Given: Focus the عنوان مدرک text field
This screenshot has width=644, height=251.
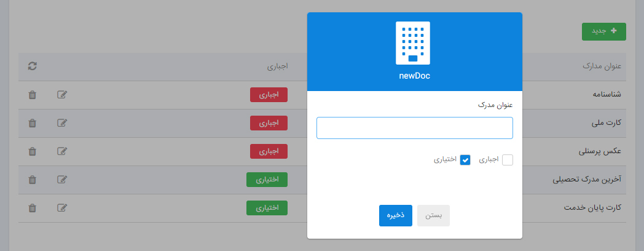Looking at the screenshot, I should [415, 128].
